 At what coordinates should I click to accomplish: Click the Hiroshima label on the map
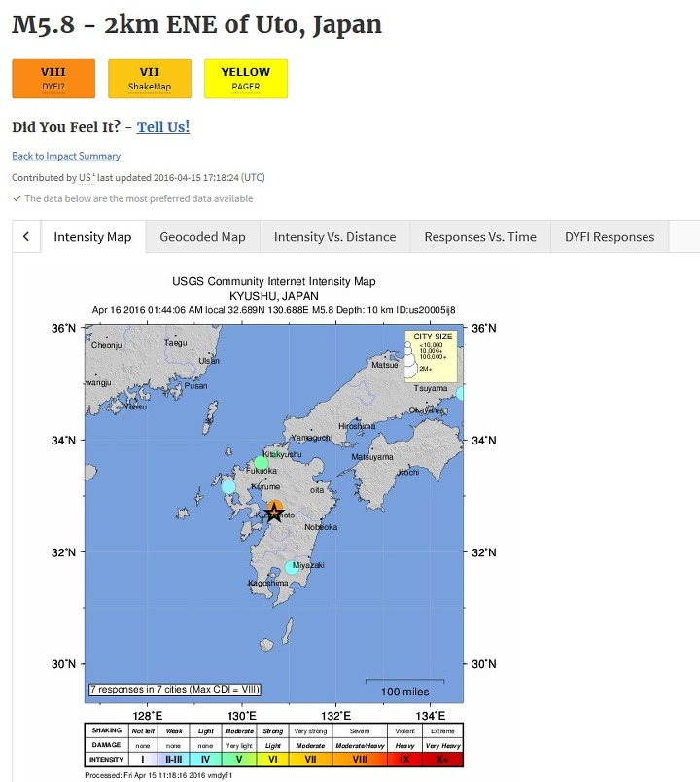coord(357,426)
